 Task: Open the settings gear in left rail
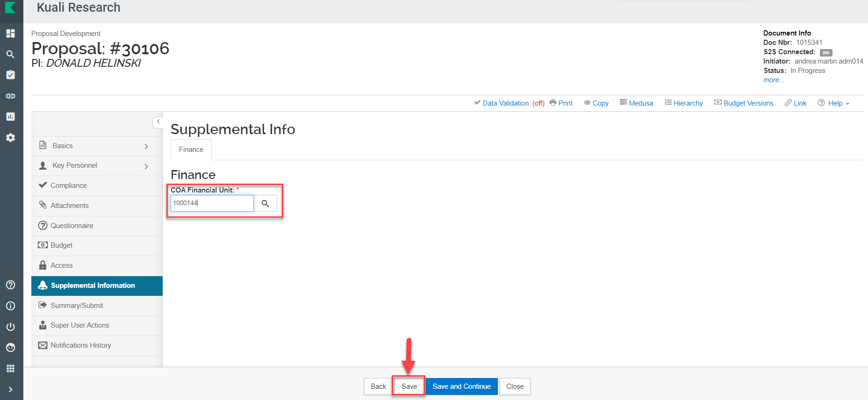10,137
